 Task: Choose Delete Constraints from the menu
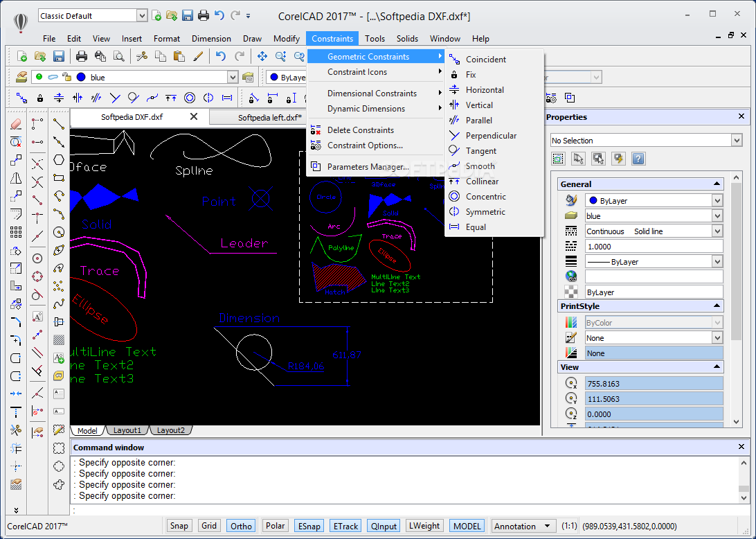pyautogui.click(x=376, y=130)
